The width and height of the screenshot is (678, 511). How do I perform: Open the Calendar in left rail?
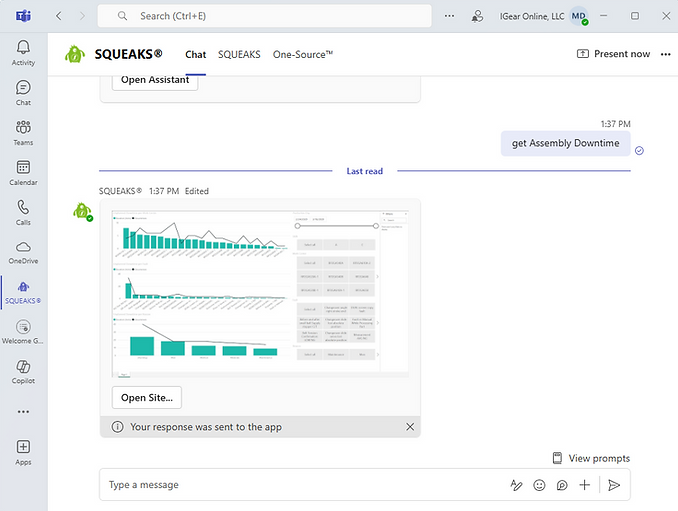click(x=23, y=172)
